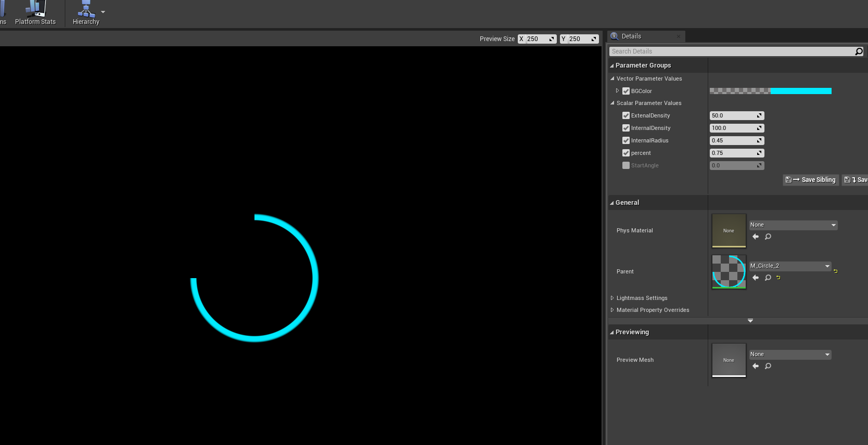Image resolution: width=868 pixels, height=445 pixels.
Task: Reset Parent to default via yellow arrow beside dropdown
Action: pyautogui.click(x=836, y=271)
